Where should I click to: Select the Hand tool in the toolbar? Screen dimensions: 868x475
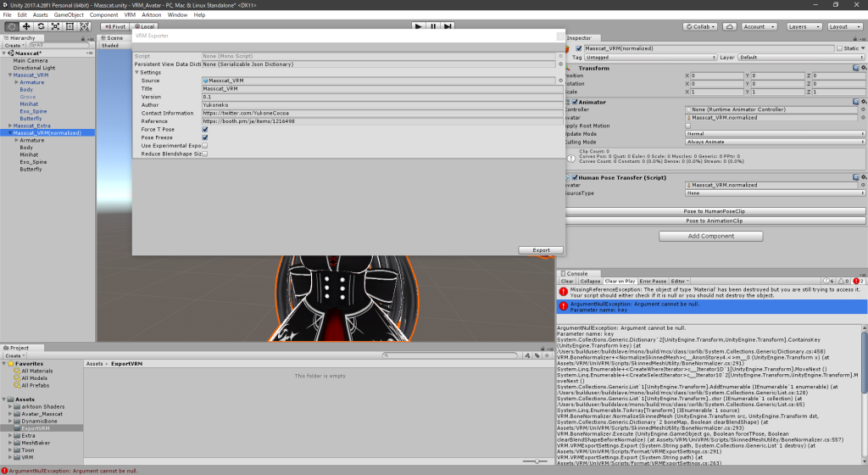(11, 26)
